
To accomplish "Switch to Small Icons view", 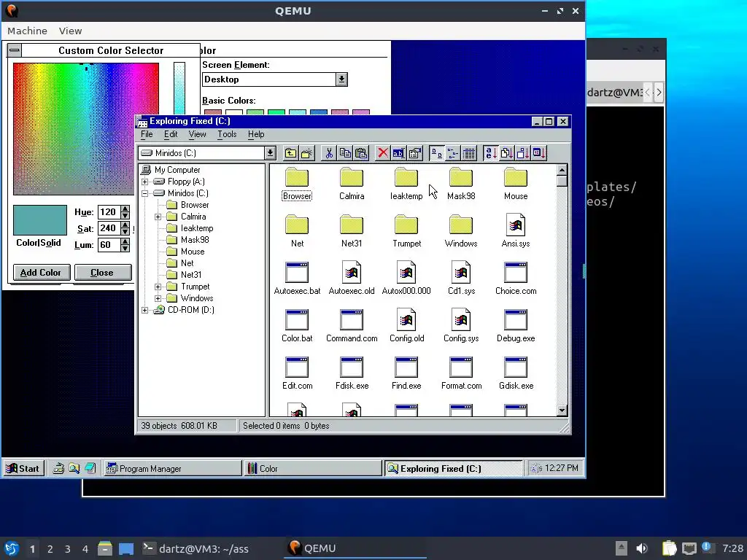I will pos(452,153).
